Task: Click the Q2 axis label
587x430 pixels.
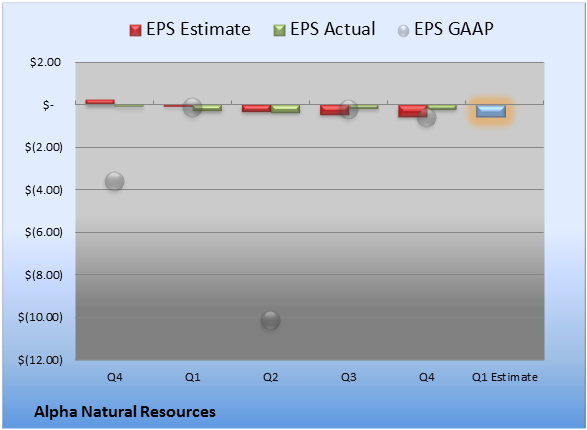Action: 270,377
